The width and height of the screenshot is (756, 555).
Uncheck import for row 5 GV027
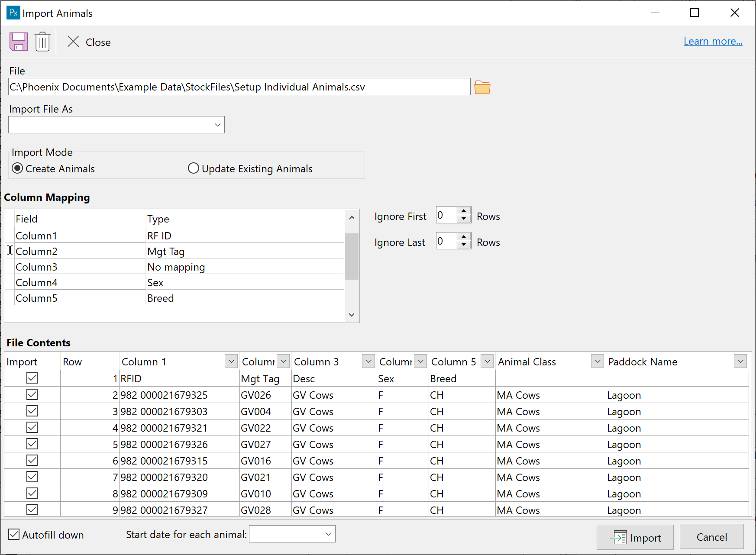coord(32,444)
